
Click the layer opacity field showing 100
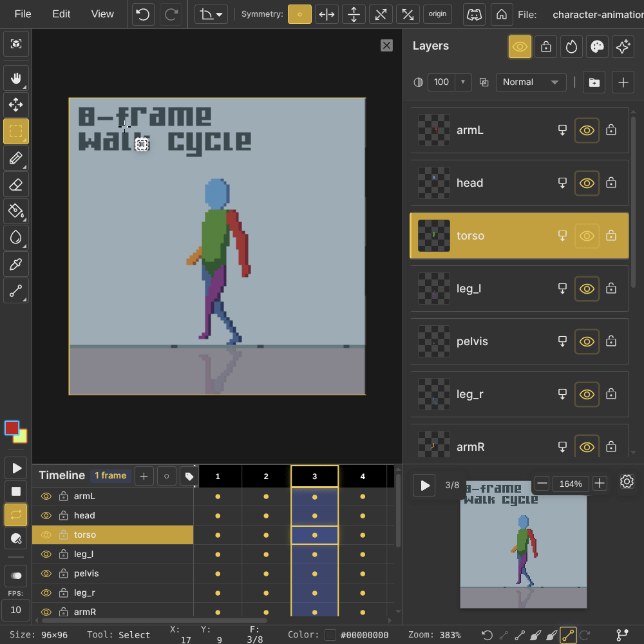click(442, 82)
